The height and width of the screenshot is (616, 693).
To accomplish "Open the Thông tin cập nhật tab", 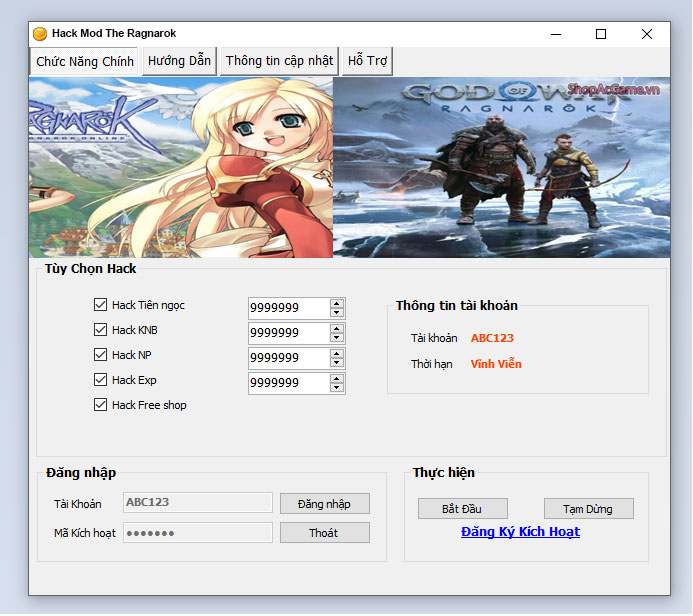I will [x=279, y=61].
